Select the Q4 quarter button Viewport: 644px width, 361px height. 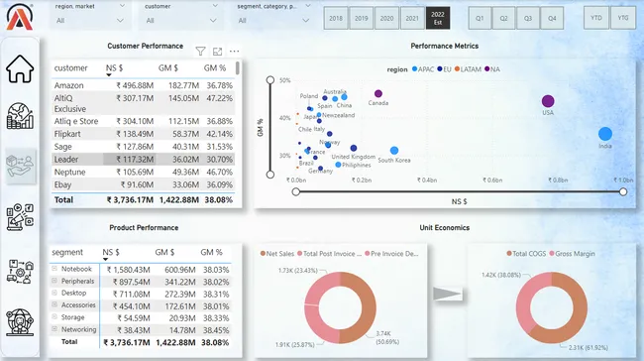[x=552, y=18]
